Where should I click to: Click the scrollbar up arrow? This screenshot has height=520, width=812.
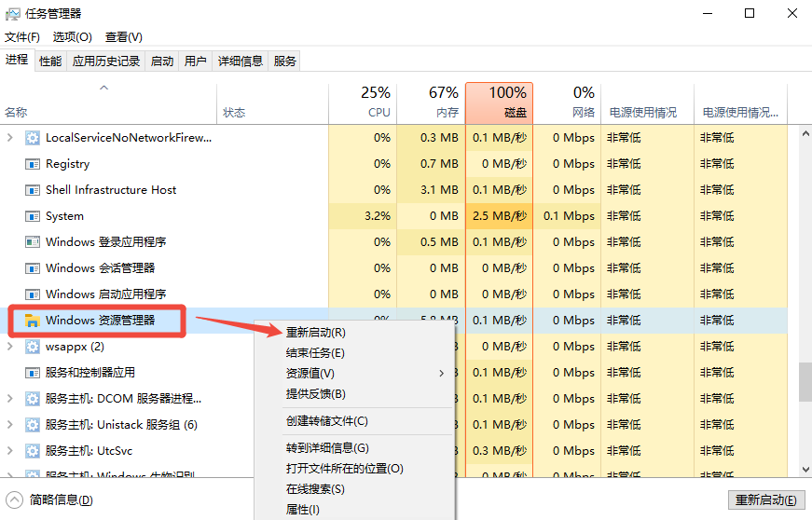(x=805, y=133)
